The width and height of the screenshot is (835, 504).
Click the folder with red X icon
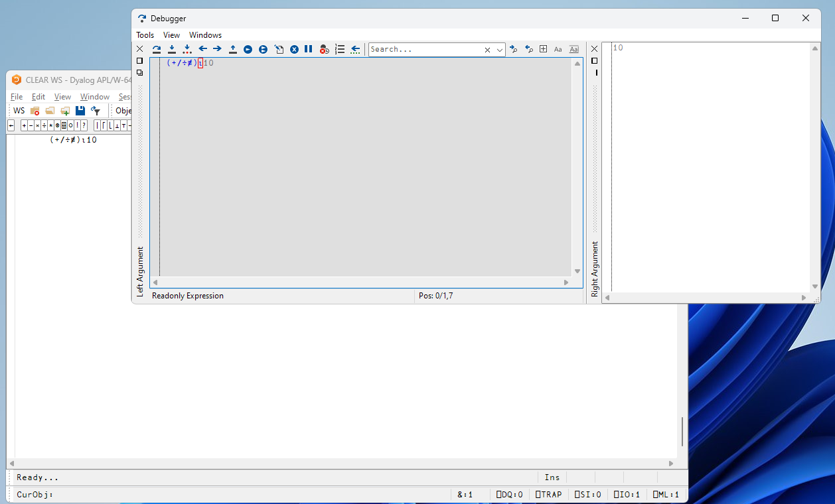coord(35,111)
